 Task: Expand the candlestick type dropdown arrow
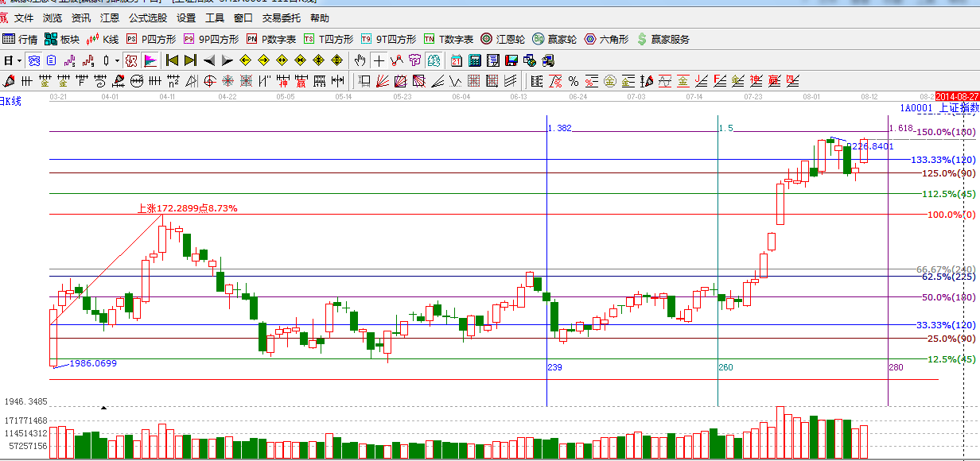(117, 60)
